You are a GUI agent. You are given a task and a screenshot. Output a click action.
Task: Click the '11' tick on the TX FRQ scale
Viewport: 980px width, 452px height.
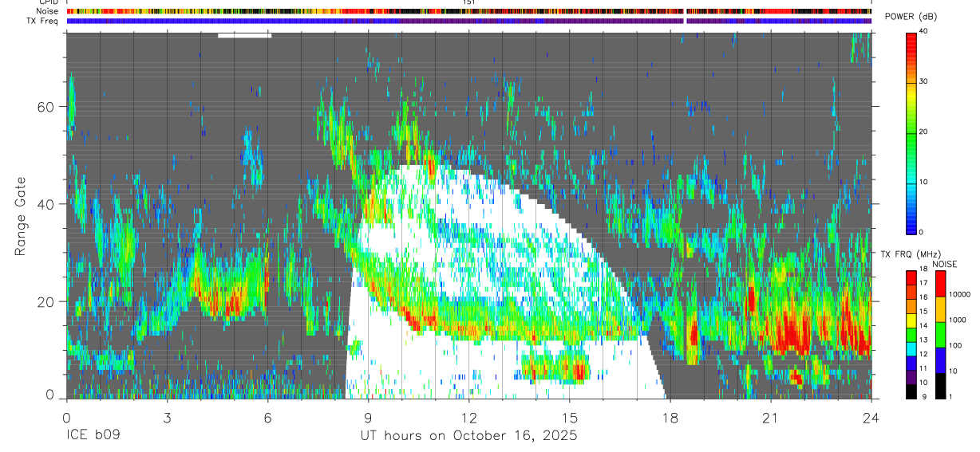pos(923,368)
